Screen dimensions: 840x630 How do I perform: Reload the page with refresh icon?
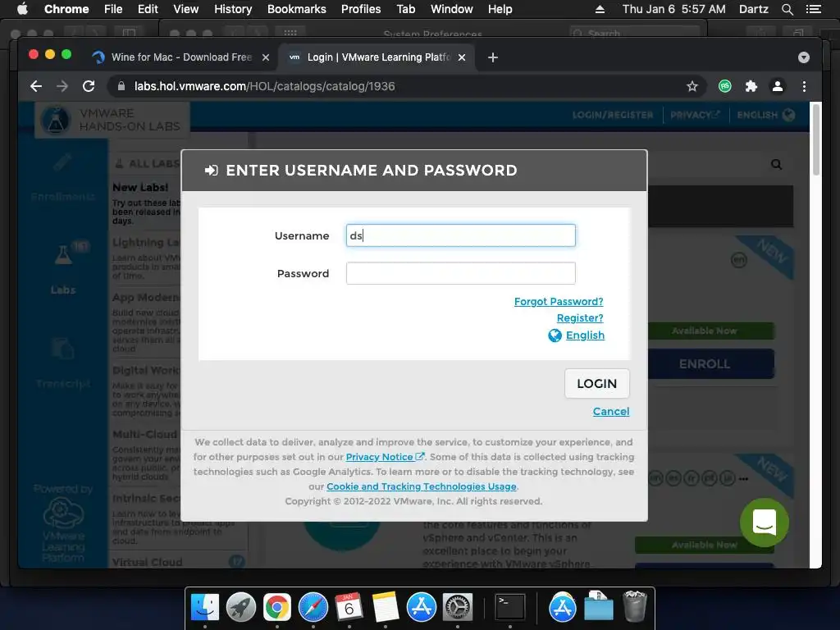[89, 86]
